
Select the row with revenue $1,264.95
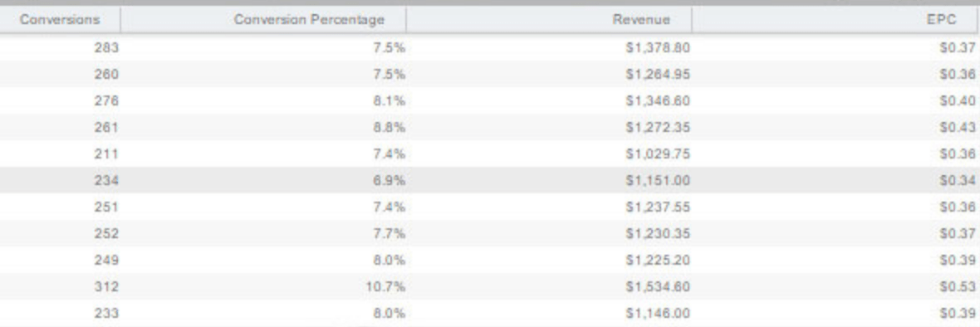(x=490, y=74)
